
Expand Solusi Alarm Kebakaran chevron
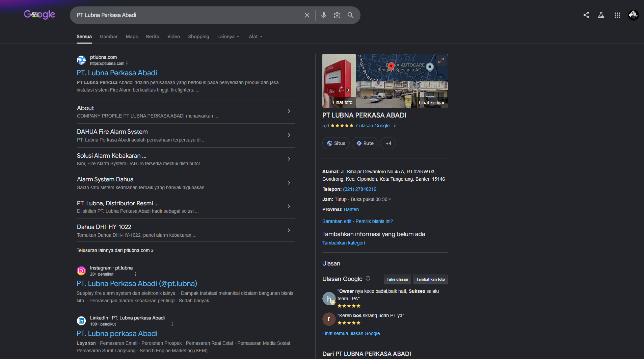tap(289, 159)
